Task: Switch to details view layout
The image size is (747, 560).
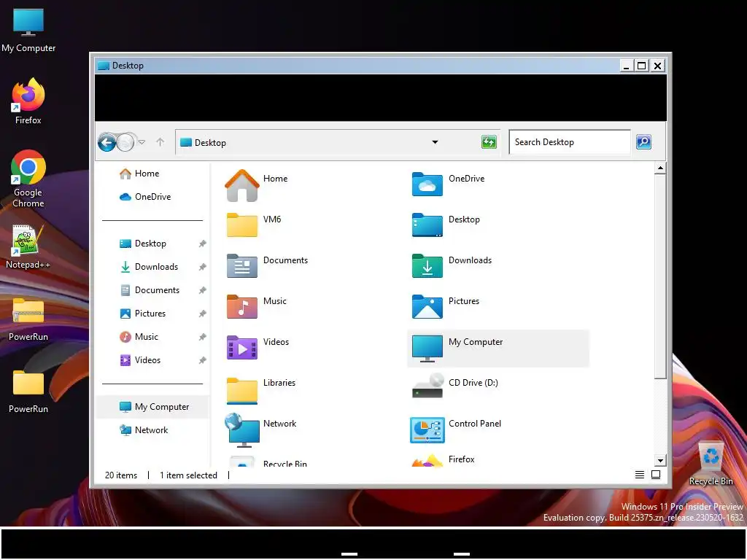Action: point(639,475)
